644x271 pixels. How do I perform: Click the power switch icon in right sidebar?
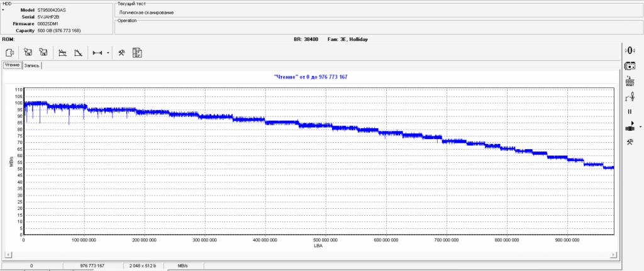629,97
